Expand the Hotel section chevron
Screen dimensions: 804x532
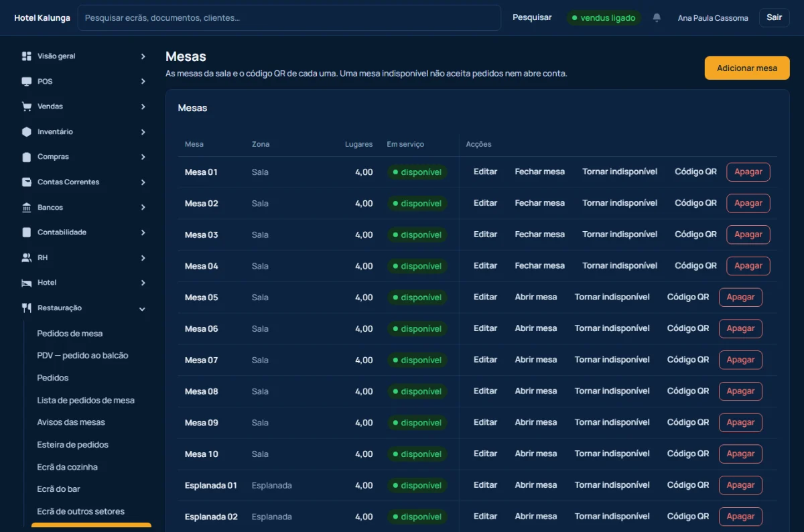click(x=143, y=283)
